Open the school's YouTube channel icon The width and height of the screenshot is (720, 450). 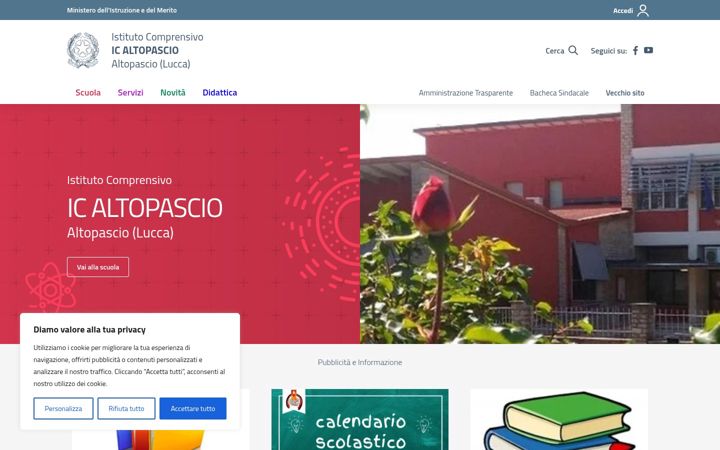tap(648, 50)
